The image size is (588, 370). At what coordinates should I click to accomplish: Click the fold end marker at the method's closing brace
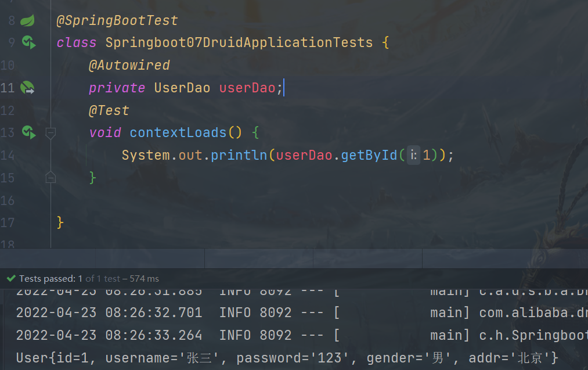pos(50,177)
